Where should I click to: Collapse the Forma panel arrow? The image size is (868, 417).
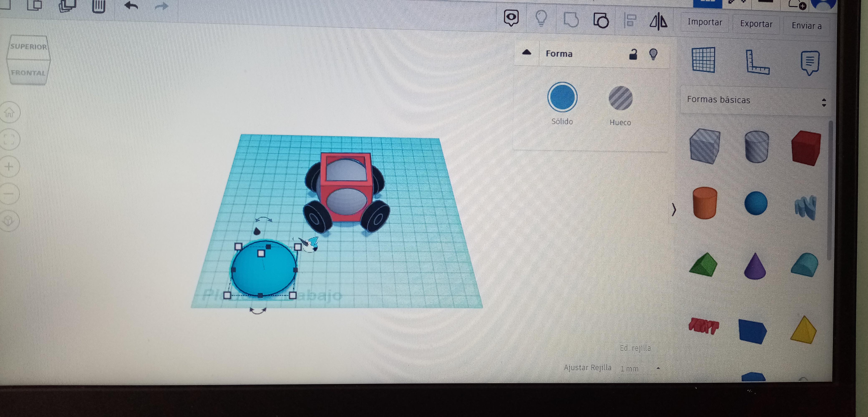[526, 53]
